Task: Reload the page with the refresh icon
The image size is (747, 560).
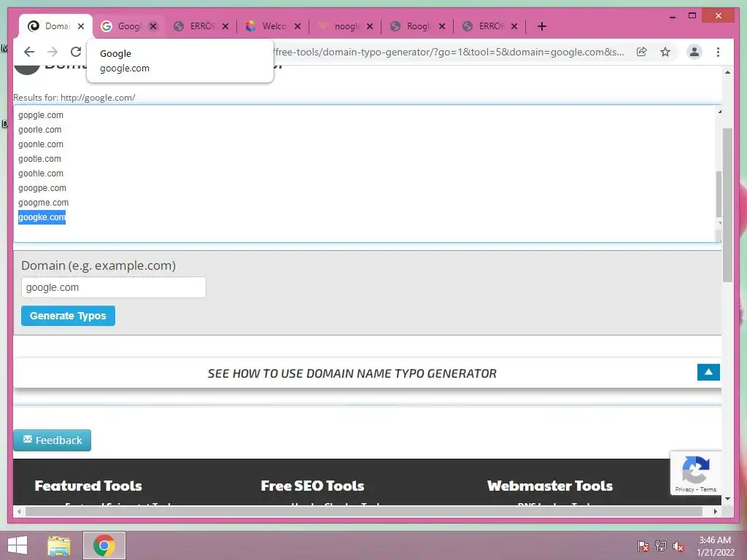Action: tap(76, 52)
